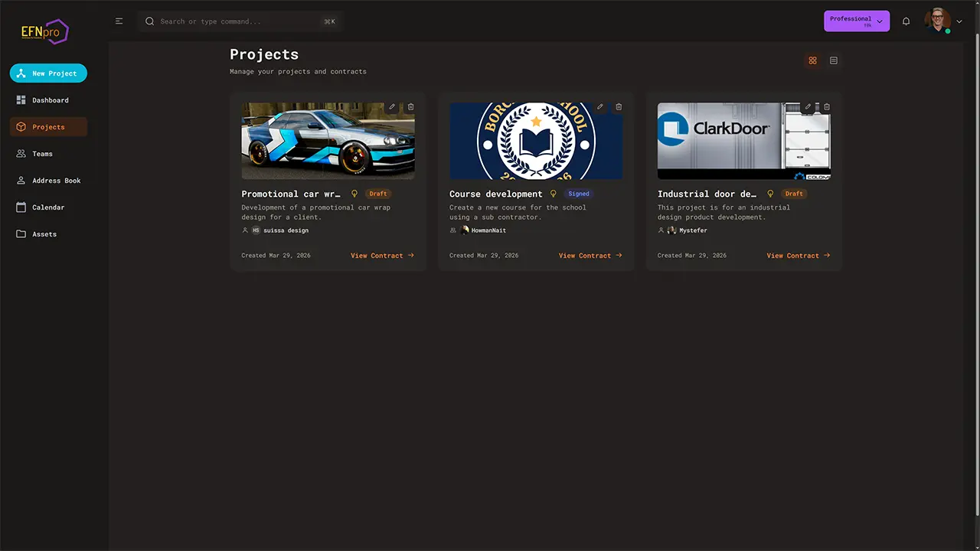
Task: Click pencil icon on Industrial door card
Action: click(808, 107)
